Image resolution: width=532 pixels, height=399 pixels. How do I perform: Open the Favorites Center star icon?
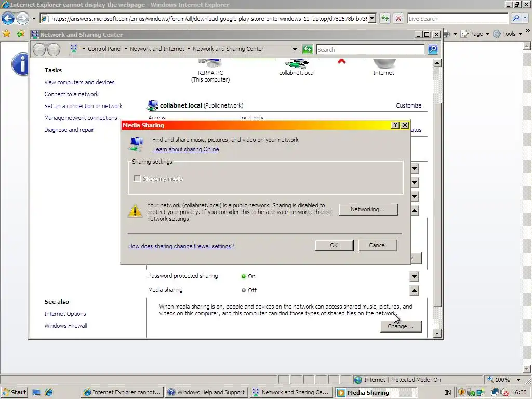[6, 33]
